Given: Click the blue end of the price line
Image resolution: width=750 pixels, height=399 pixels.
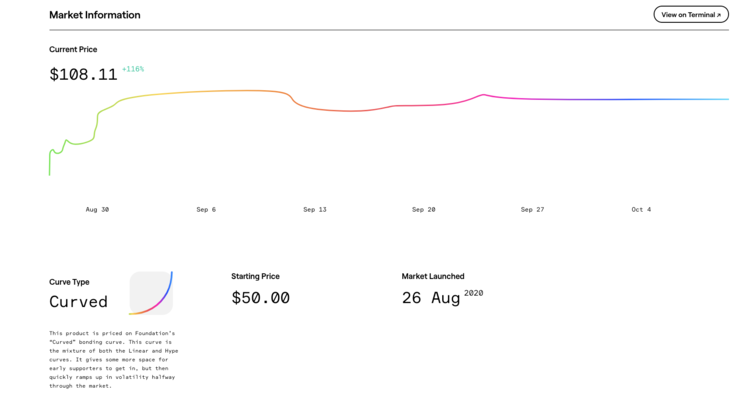Looking at the screenshot, I should pos(725,99).
